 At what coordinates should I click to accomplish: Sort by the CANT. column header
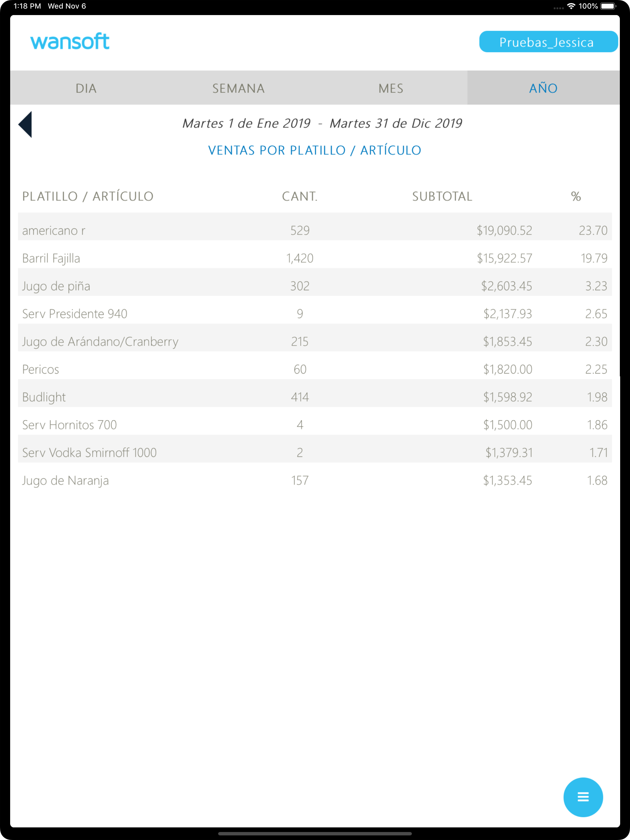(300, 196)
